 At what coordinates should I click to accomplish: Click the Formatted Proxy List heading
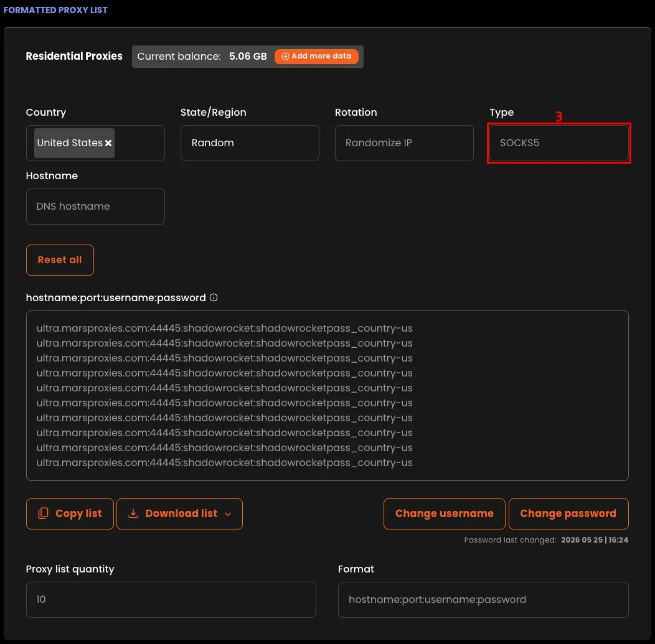[x=55, y=10]
